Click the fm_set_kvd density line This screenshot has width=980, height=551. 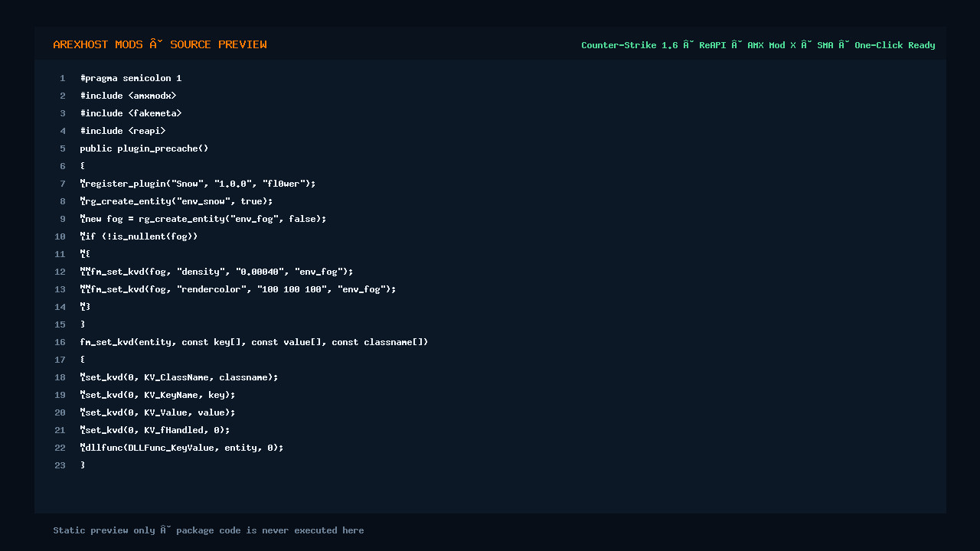[217, 272]
